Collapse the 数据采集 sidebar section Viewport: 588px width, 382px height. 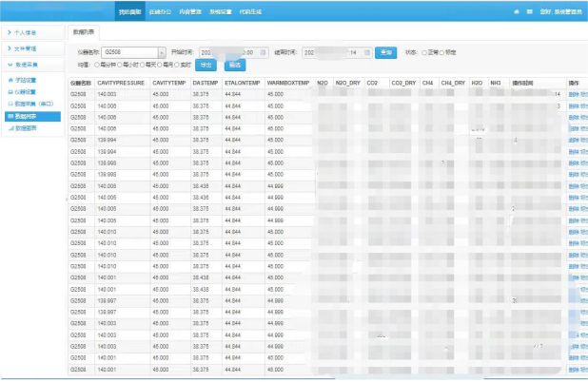coord(32,64)
